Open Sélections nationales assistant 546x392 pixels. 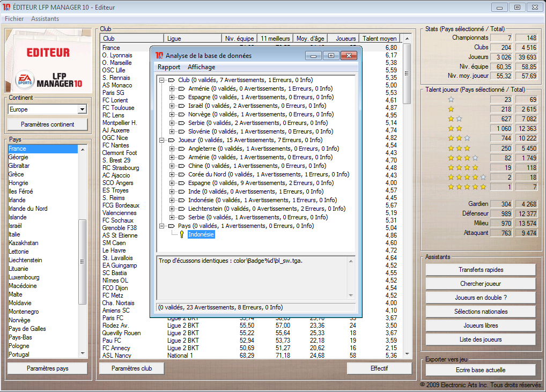point(481,312)
